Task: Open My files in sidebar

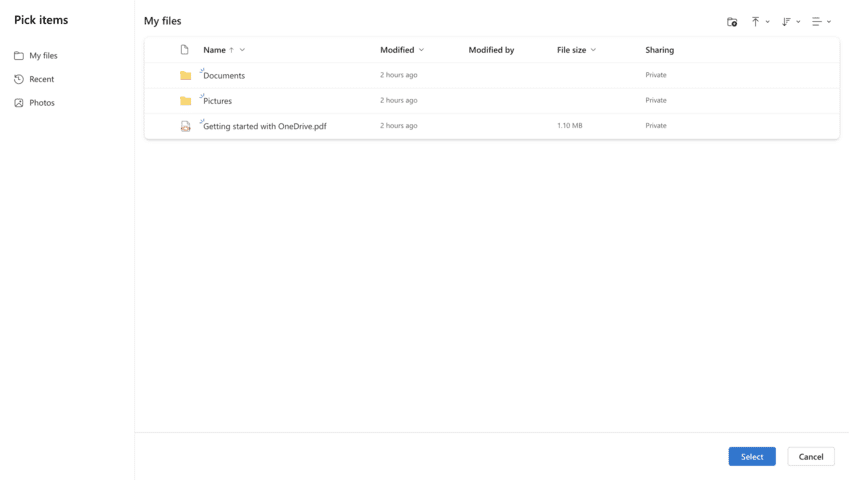Action: pyautogui.click(x=43, y=56)
